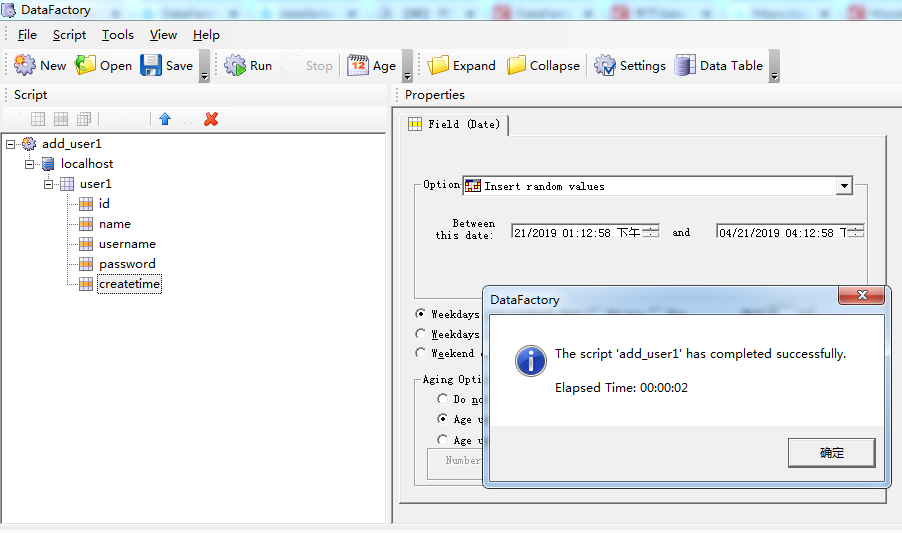902x533 pixels.
Task: Expand all nodes with the Expand icon
Action: [x=438, y=65]
